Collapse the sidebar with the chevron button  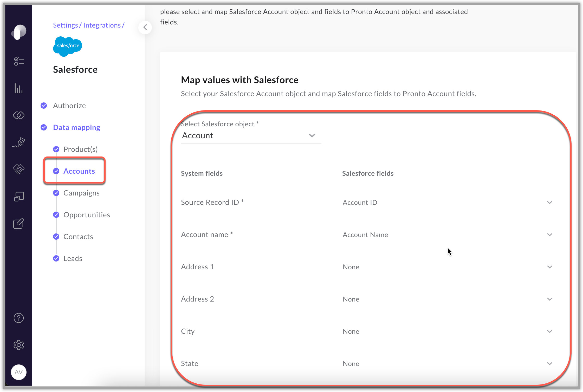(x=145, y=27)
